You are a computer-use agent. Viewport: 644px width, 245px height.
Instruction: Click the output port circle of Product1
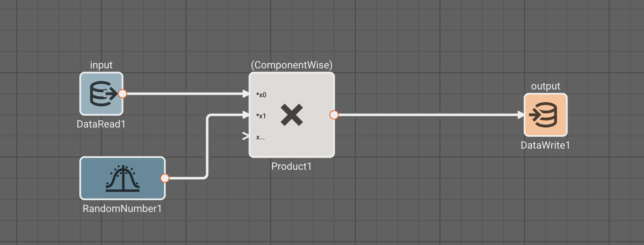pos(334,115)
